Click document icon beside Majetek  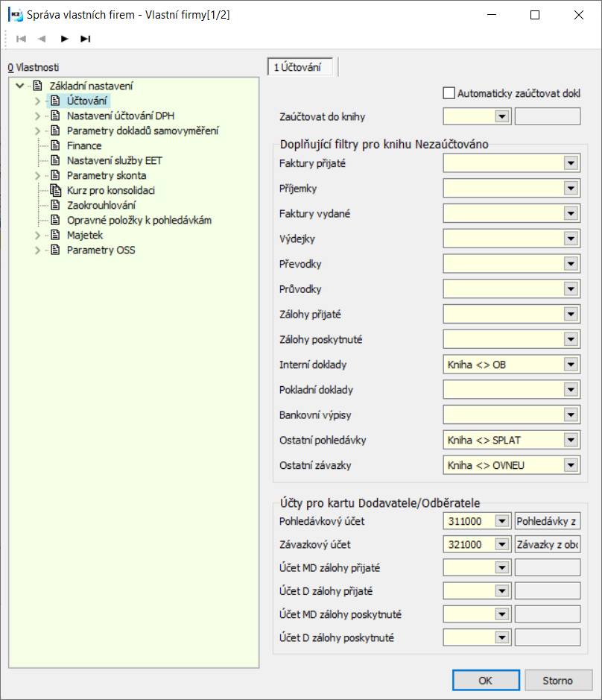pos(55,235)
